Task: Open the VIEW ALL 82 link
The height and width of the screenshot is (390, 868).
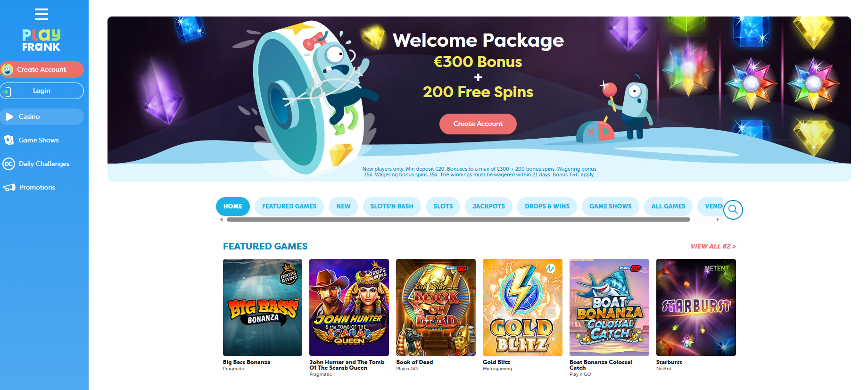Action: pos(713,246)
